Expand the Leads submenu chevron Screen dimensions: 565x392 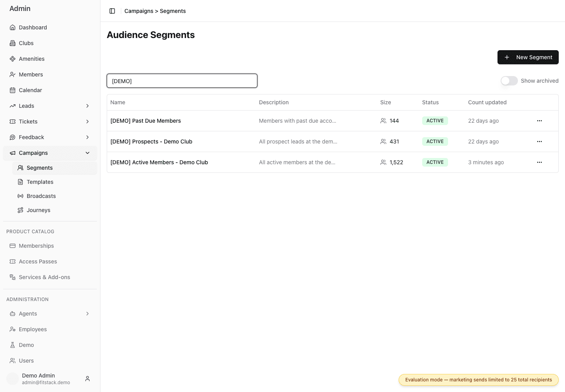point(87,106)
